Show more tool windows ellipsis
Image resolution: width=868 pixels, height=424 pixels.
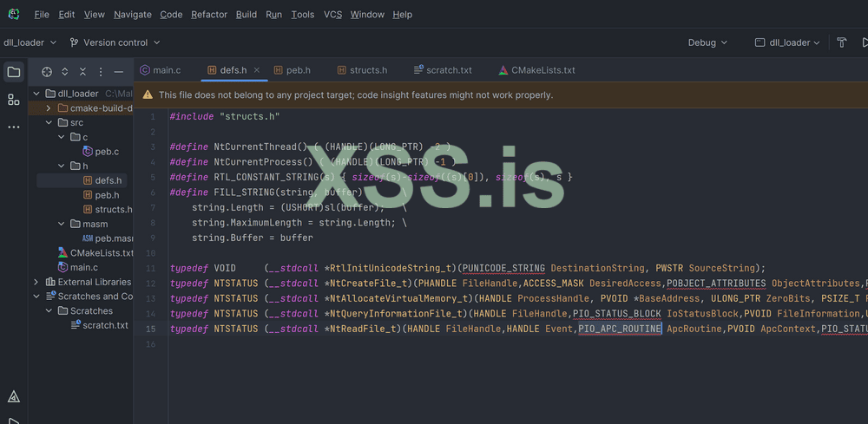click(14, 127)
